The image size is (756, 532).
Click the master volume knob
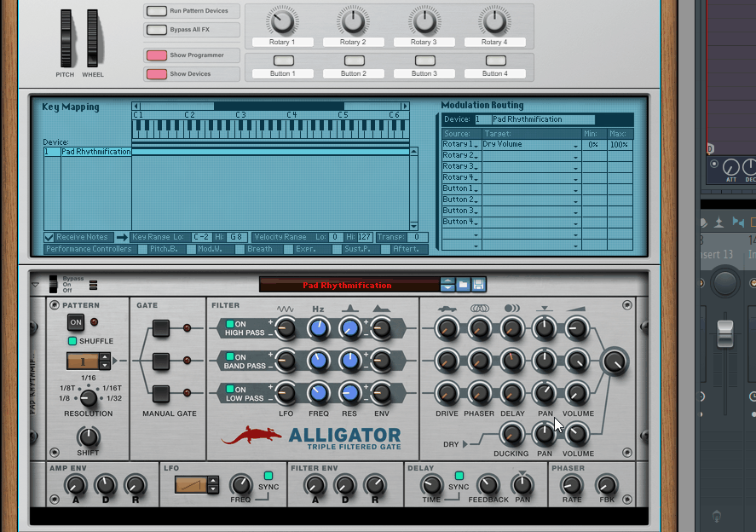point(615,361)
